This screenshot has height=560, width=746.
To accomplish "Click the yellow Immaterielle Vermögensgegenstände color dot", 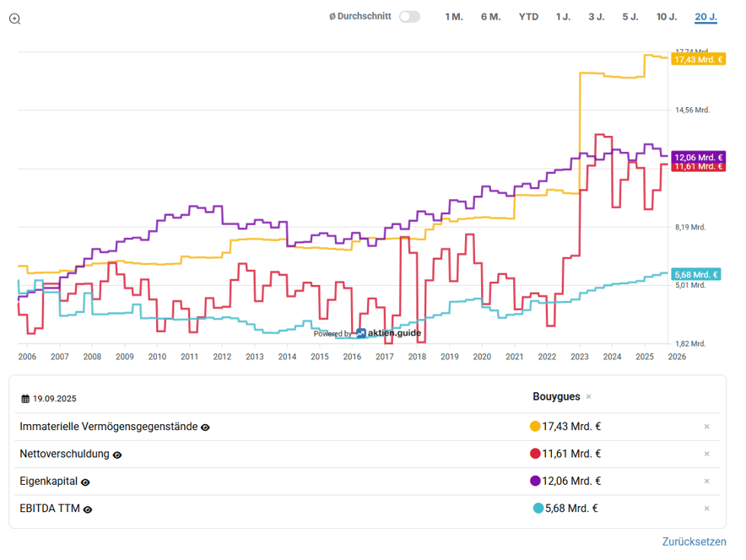I will click(535, 427).
